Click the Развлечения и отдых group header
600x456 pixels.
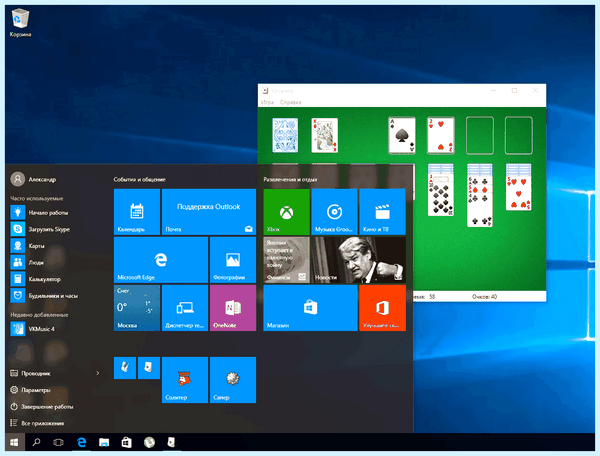tap(290, 179)
